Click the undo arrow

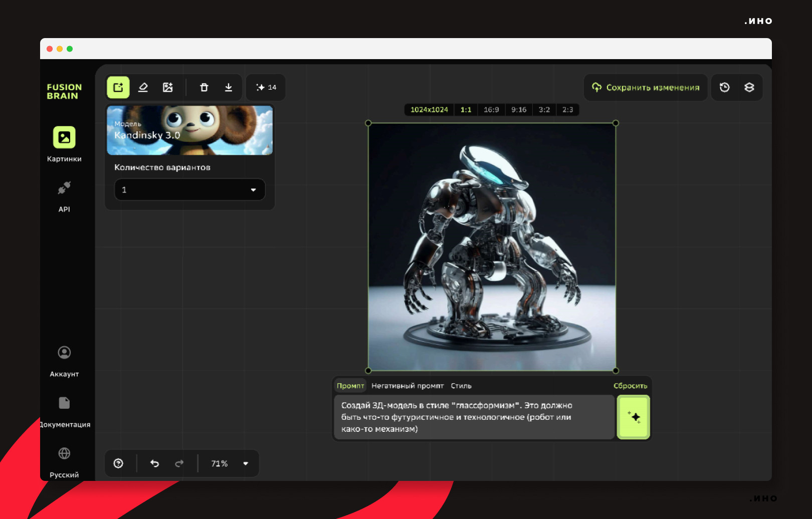[154, 463]
